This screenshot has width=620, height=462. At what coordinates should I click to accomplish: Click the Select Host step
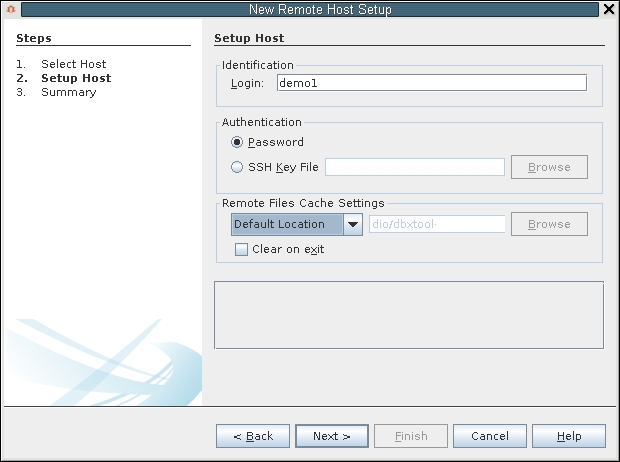click(x=73, y=64)
